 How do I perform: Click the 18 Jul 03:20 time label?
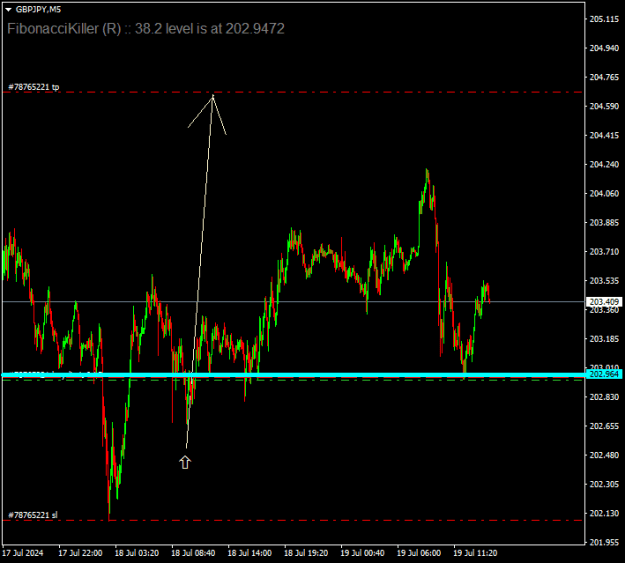[x=137, y=553]
